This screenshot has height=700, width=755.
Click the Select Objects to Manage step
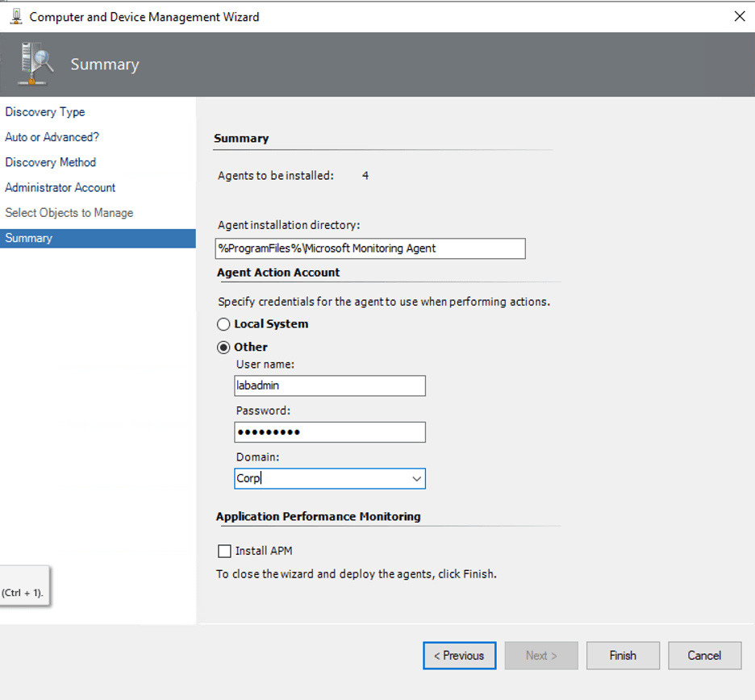pos(69,213)
